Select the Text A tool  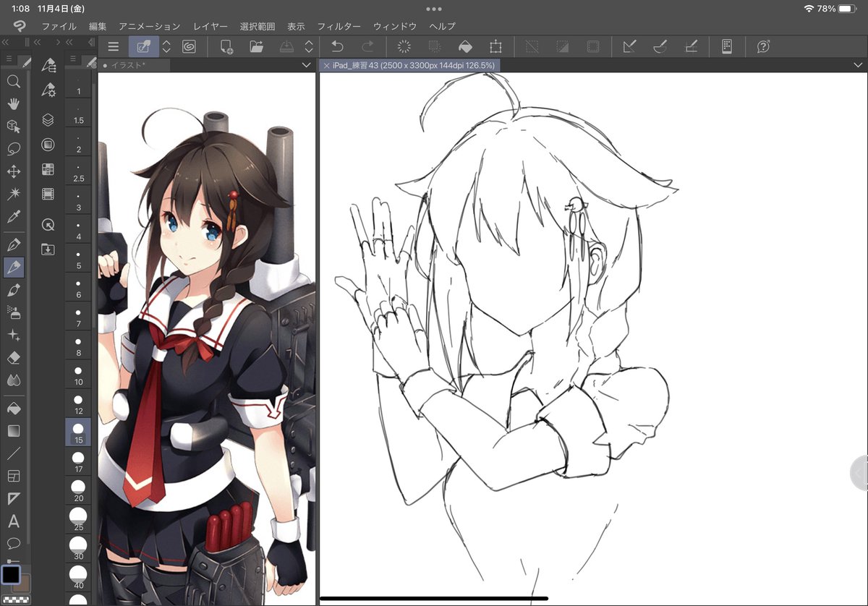[x=13, y=521]
